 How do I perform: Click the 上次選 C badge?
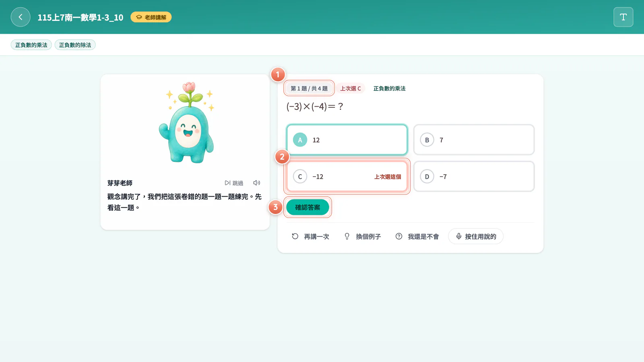(351, 88)
